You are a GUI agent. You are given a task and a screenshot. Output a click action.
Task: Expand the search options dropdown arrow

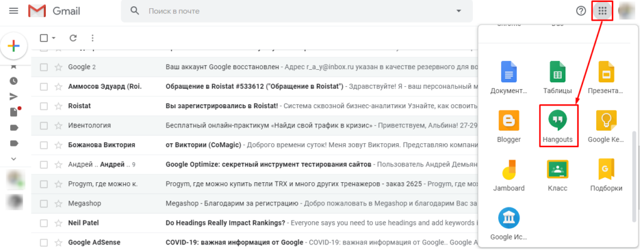tap(459, 11)
